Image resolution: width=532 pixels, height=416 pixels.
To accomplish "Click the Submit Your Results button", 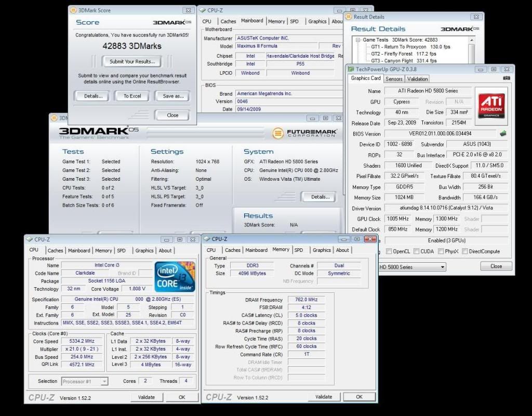I will (x=132, y=61).
